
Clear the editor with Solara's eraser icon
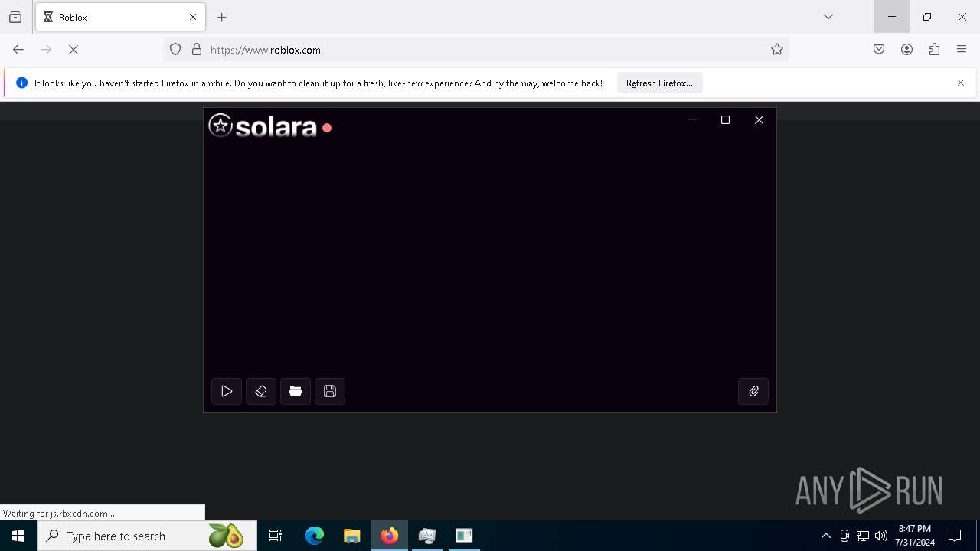click(x=261, y=391)
